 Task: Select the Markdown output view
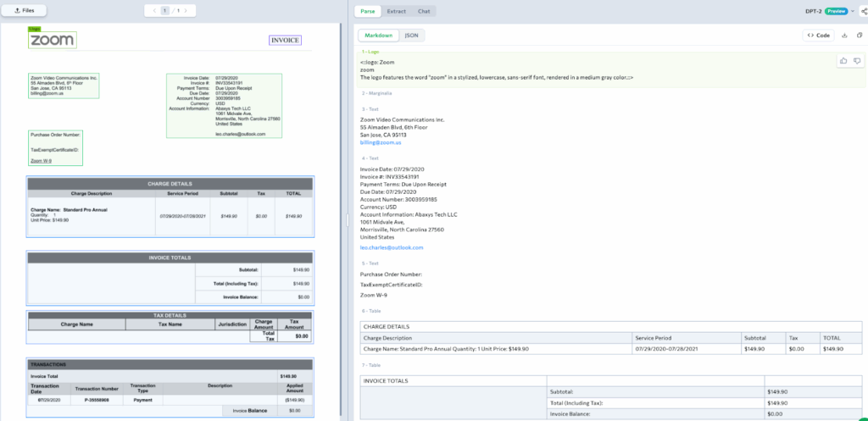(x=379, y=36)
